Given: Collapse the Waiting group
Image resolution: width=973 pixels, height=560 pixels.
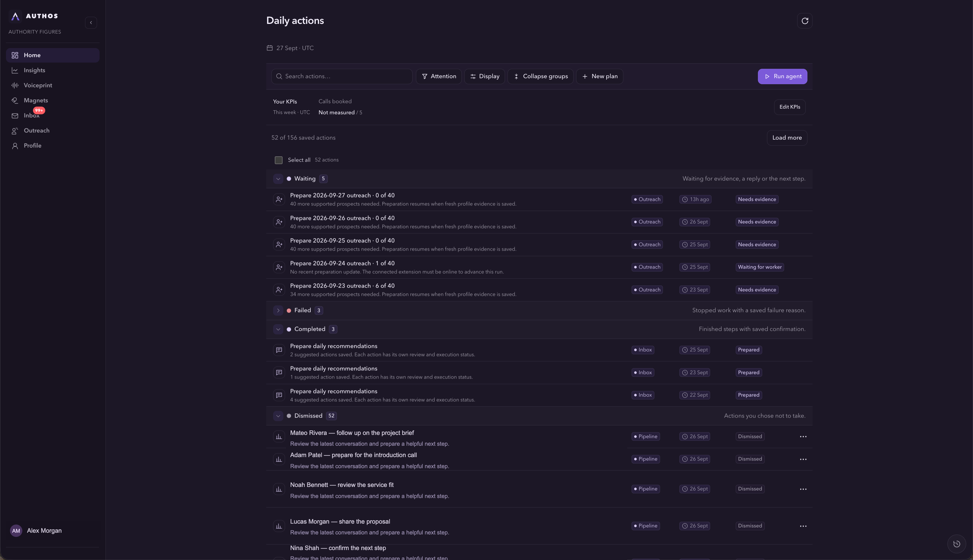Looking at the screenshot, I should 278,179.
